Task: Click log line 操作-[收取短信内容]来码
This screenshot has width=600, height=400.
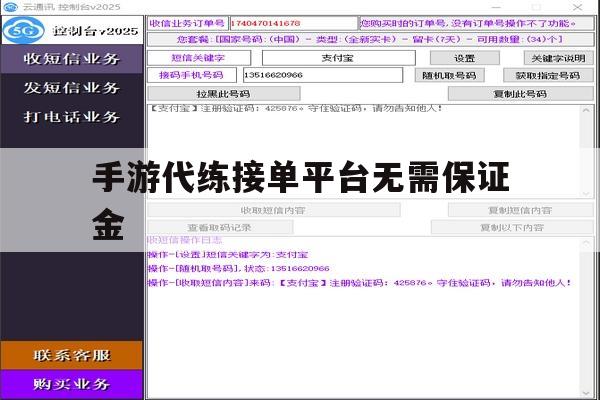Action: pyautogui.click(x=360, y=283)
